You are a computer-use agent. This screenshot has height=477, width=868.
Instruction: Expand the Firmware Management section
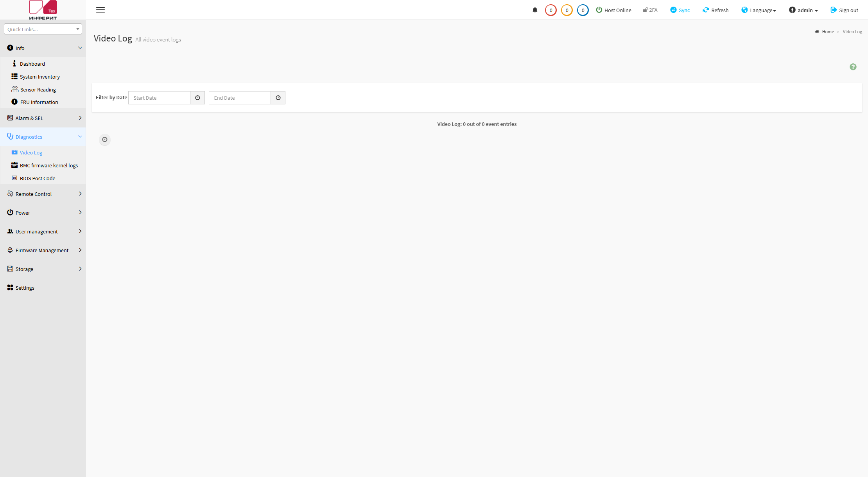tap(43, 250)
